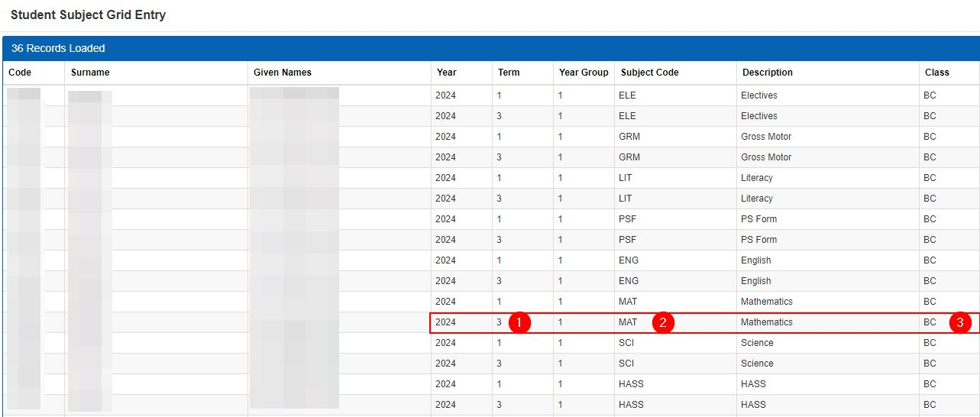This screenshot has height=417, width=980.
Task: Select HASS in Description column, Term 3 row
Action: pos(753,405)
